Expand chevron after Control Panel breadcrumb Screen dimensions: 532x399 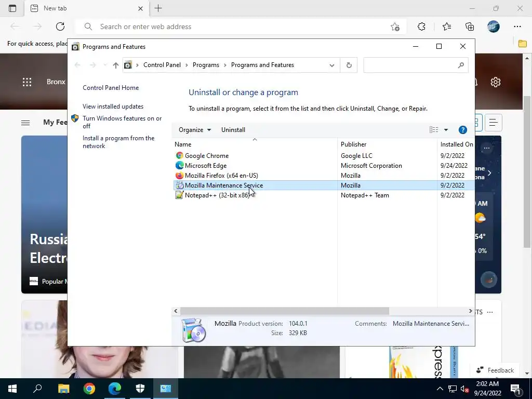pos(187,65)
